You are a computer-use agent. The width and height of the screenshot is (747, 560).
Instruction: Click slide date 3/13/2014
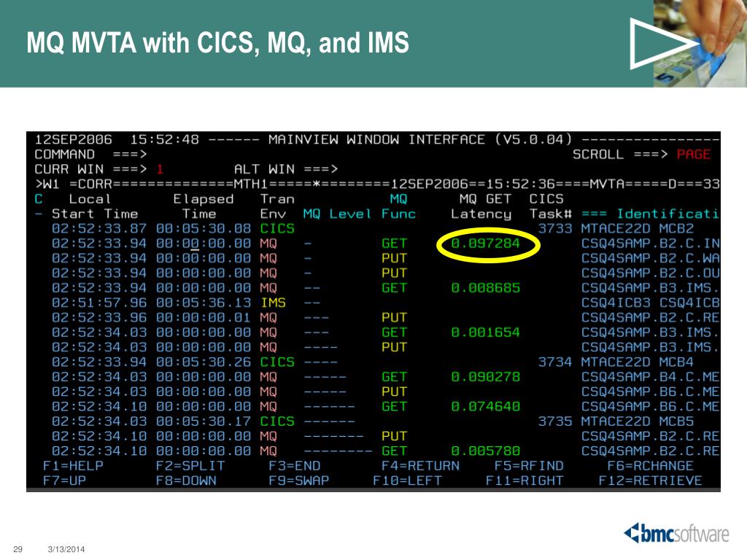pos(66,549)
